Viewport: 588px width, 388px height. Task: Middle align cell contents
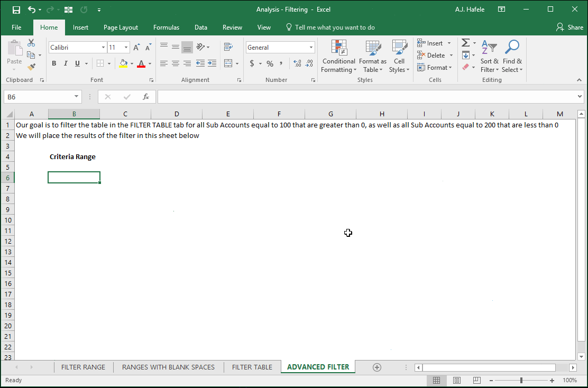(176, 47)
